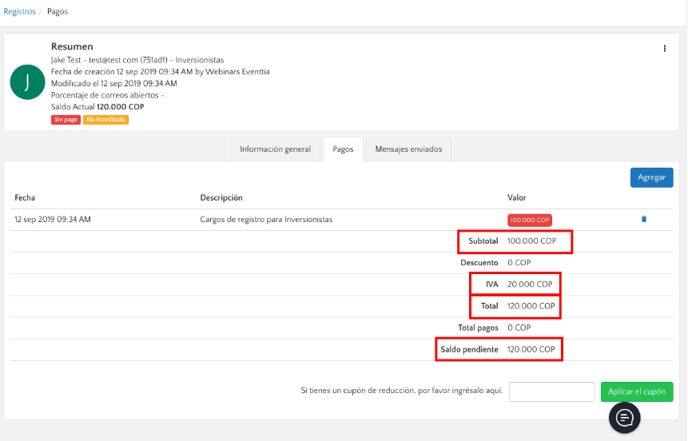Open the Mensajes enviados tab
This screenshot has height=441, width=688.
pyautogui.click(x=407, y=149)
